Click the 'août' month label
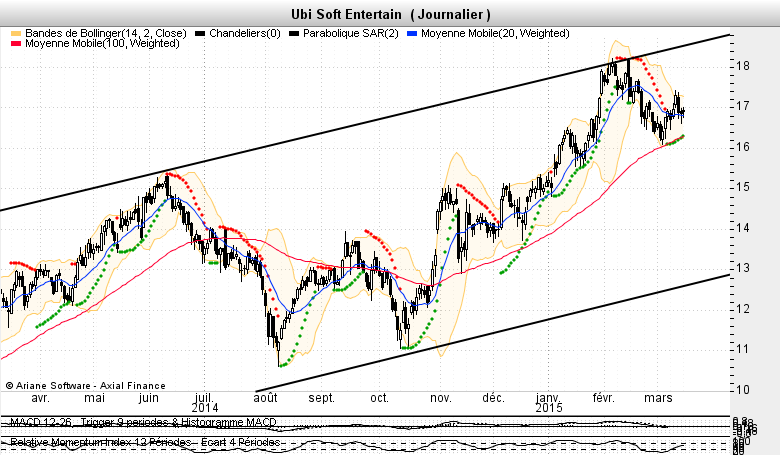Screen dimensions: 780x455 coord(266,398)
